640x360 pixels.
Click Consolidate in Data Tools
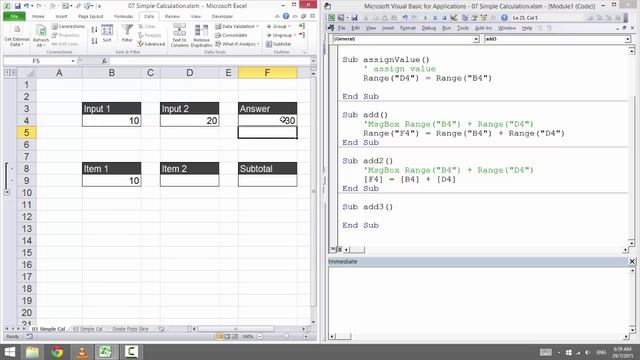[x=231, y=35]
